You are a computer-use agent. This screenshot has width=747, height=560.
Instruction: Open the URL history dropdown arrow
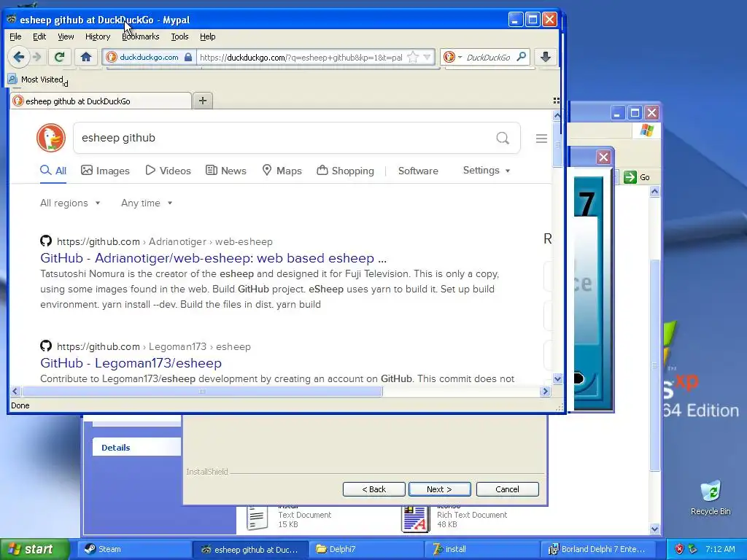tap(427, 57)
